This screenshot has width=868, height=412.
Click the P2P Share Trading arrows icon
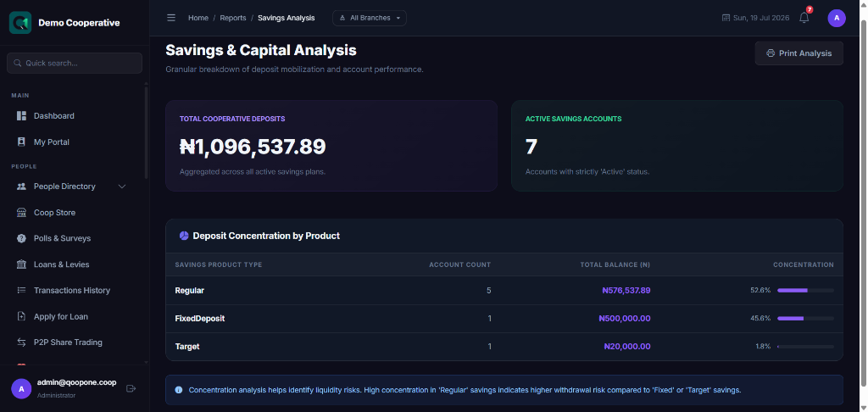tap(21, 342)
